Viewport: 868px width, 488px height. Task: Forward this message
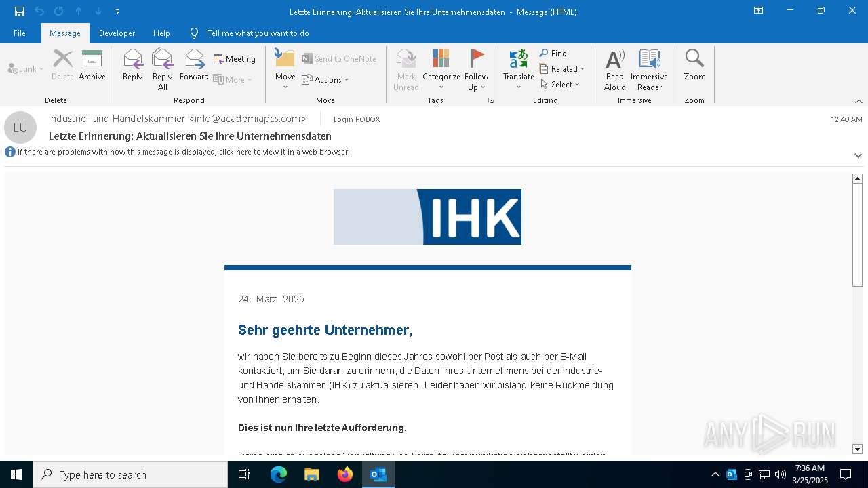pyautogui.click(x=194, y=65)
